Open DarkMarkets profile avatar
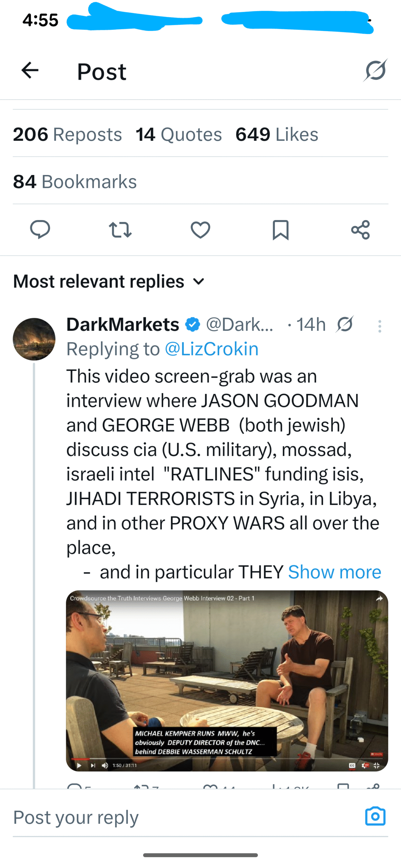 (34, 339)
